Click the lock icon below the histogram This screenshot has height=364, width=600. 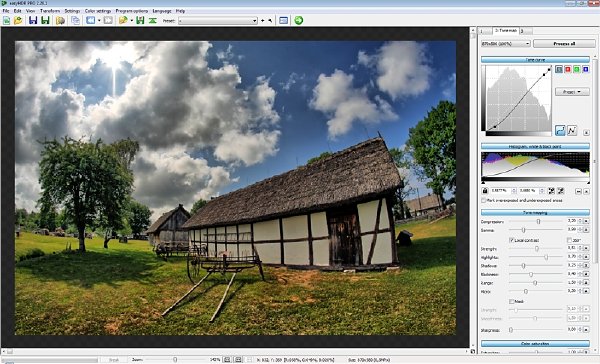click(485, 191)
